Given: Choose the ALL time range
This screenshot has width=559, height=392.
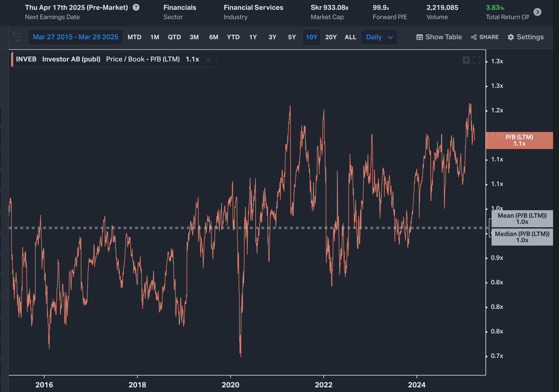Looking at the screenshot, I should coord(350,37).
